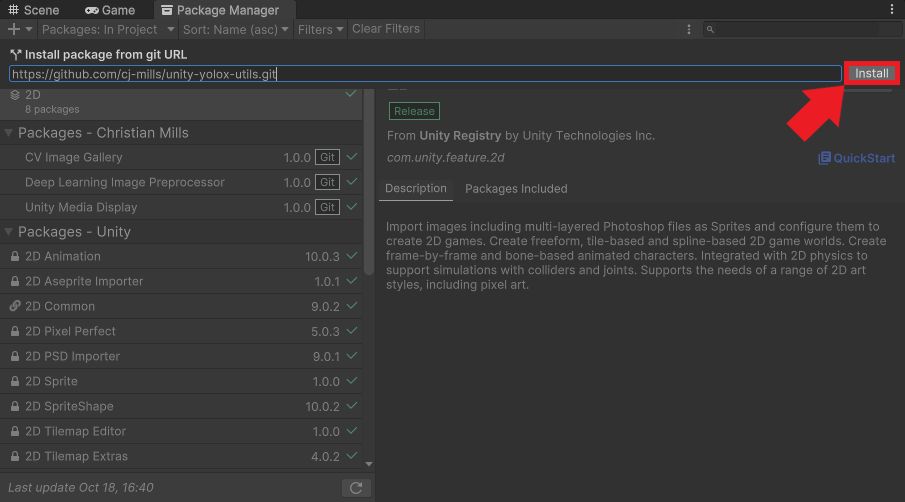The width and height of the screenshot is (905, 502).
Task: Select the 2D Sprite package
Action: pos(181,381)
